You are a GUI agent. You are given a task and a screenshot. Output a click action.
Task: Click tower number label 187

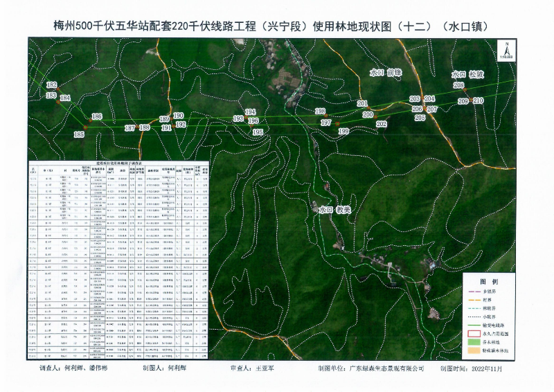point(130,128)
